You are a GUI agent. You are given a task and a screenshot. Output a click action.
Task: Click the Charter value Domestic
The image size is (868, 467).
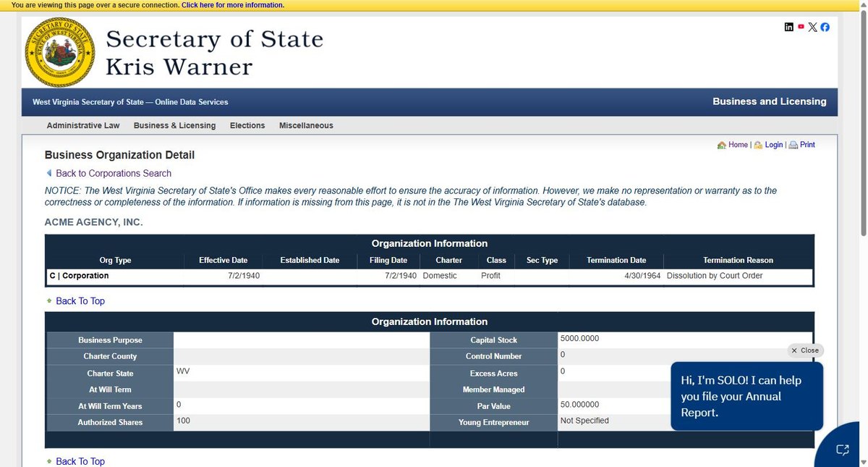pos(440,276)
